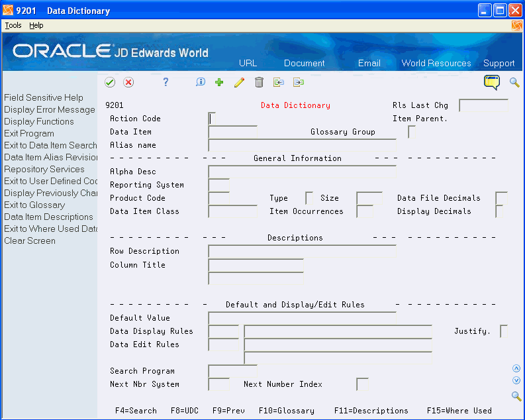Click the Next Number Index field
525x420 pixels.
pyautogui.click(x=362, y=384)
